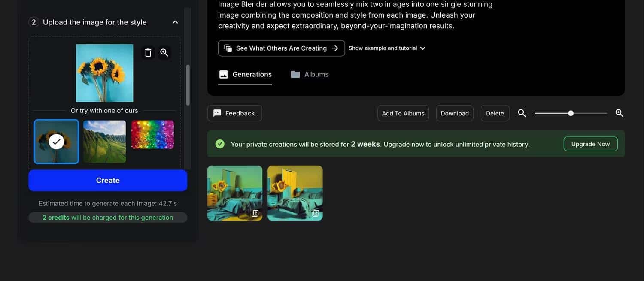644x281 pixels.
Task: Open the Generations tab
Action: 245,74
